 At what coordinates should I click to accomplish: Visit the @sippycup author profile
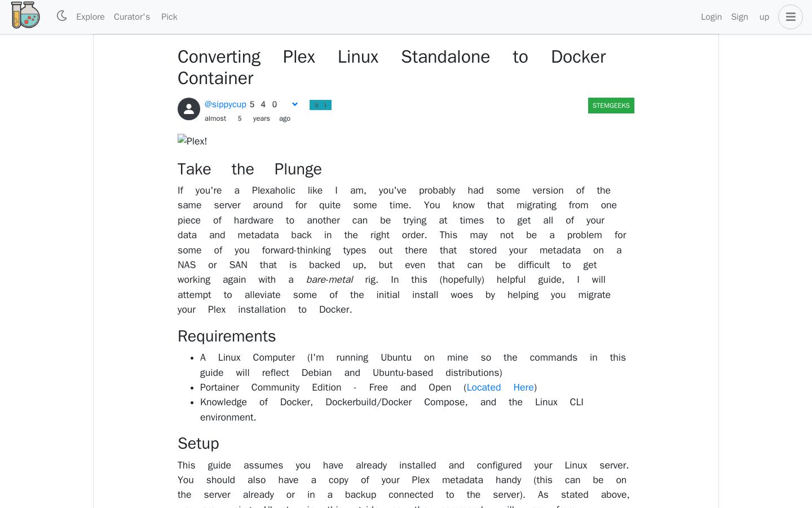click(x=226, y=104)
